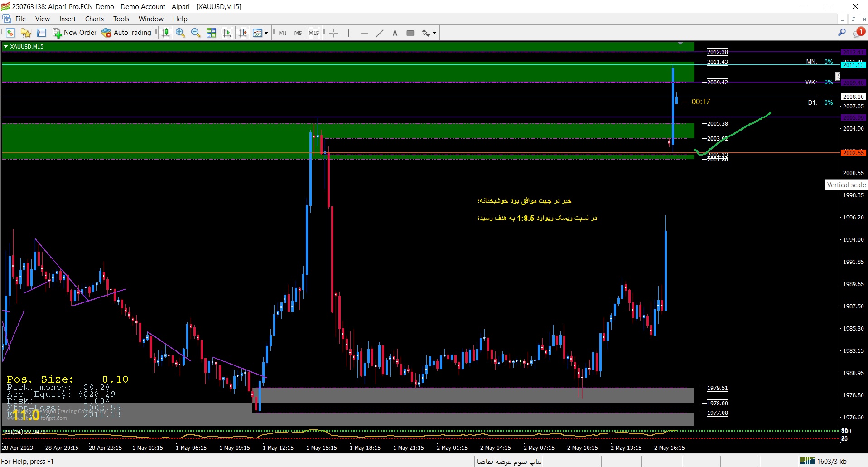Expand the arrows objects dropdown
This screenshot has height=467, width=868.
(x=434, y=33)
